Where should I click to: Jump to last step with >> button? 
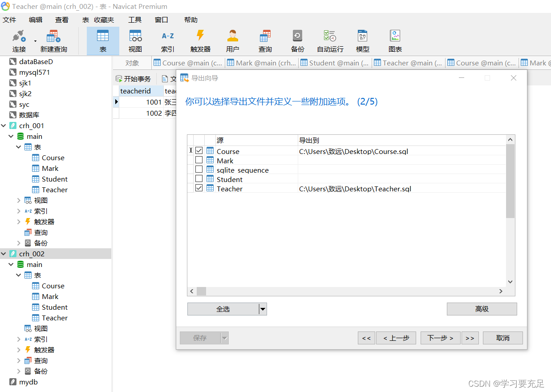[470, 338]
